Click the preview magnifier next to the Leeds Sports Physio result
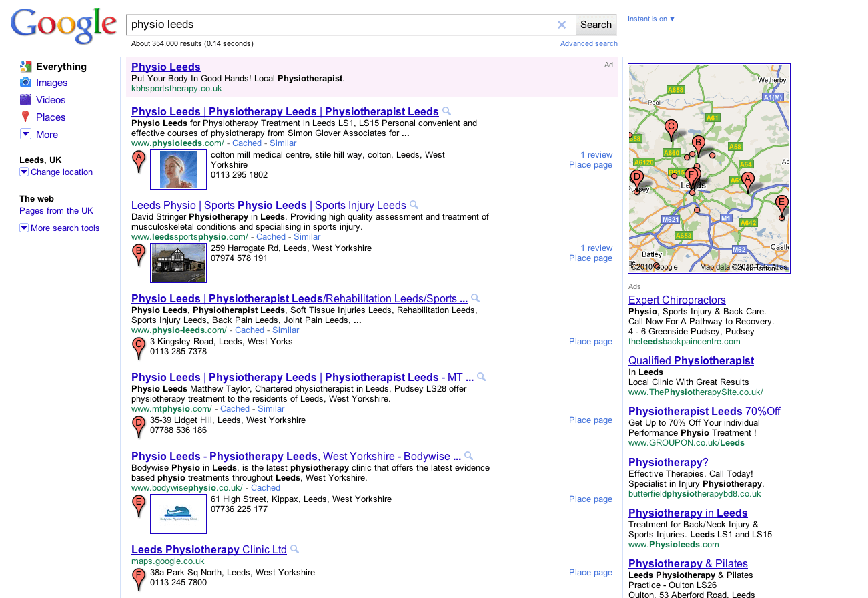 [x=414, y=205]
